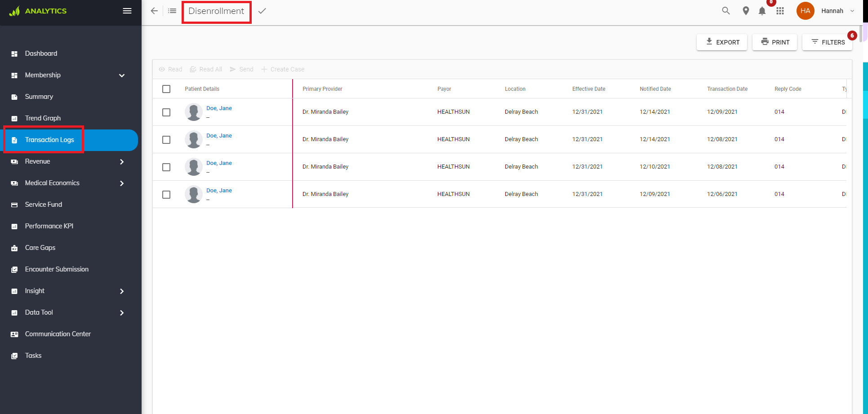Click the Notified Date column header
The width and height of the screenshot is (868, 414).
coord(655,89)
